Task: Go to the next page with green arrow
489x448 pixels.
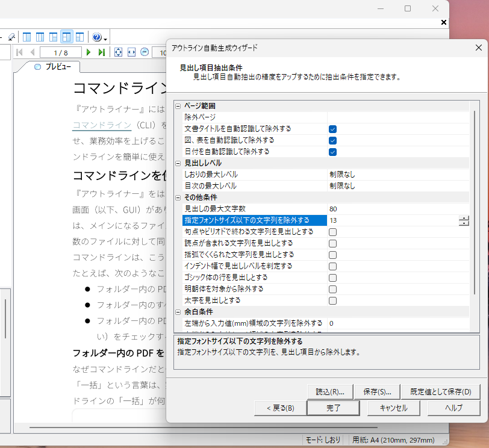Action: [x=89, y=52]
